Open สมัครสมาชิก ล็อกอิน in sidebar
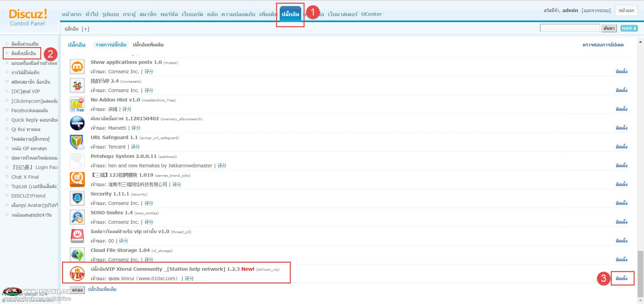This screenshot has height=304, width=644. click(x=31, y=82)
